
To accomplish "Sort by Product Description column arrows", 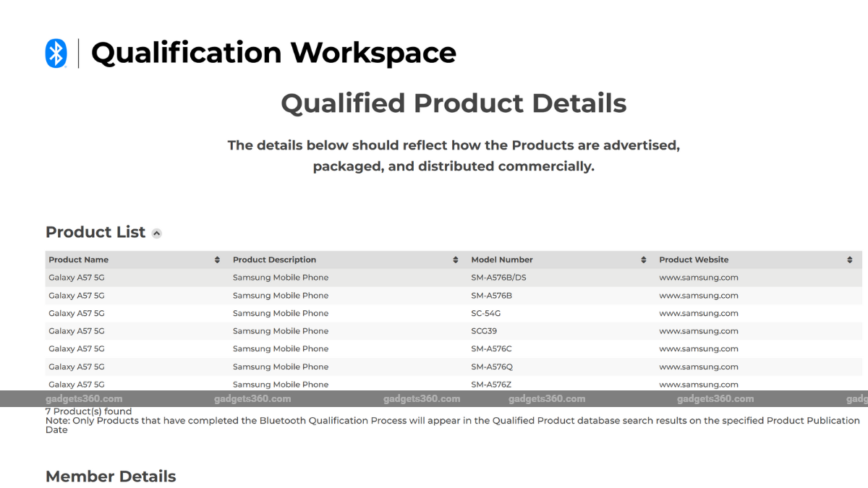I will (x=455, y=260).
